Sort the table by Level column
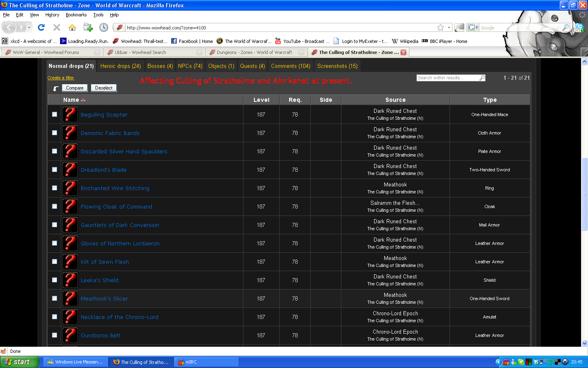Image resolution: width=588 pixels, height=368 pixels. [x=261, y=100]
